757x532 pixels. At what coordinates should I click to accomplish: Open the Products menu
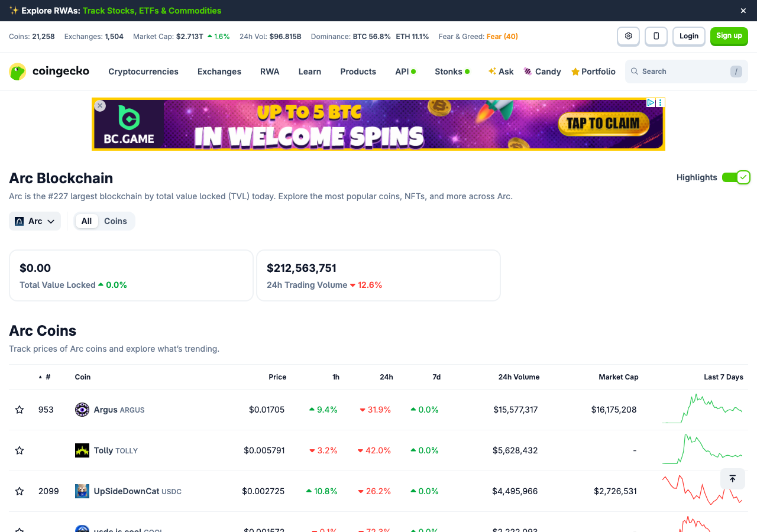coord(358,72)
